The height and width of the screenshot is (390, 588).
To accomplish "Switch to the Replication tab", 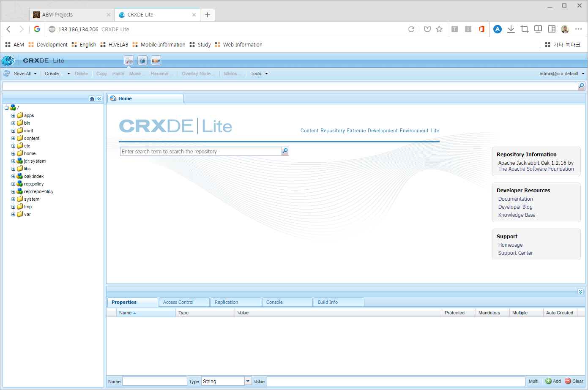I will (x=235, y=302).
